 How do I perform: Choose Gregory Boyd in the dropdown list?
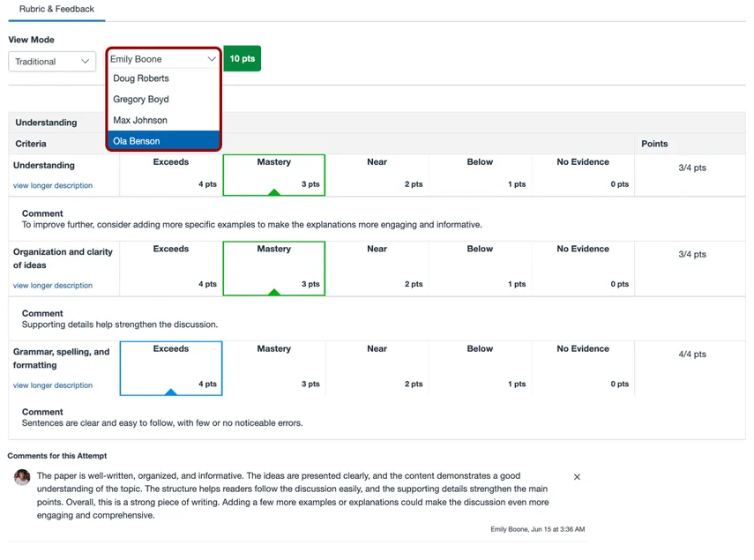pos(163,100)
